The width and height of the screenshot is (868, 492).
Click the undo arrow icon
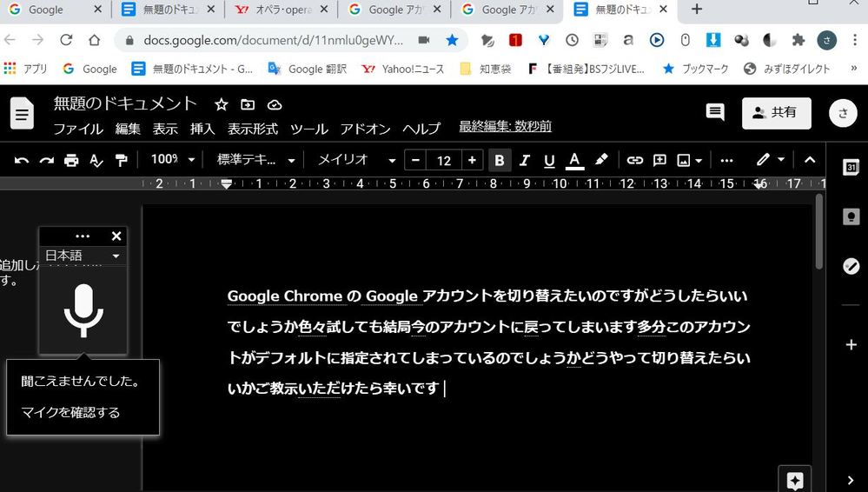pos(22,161)
